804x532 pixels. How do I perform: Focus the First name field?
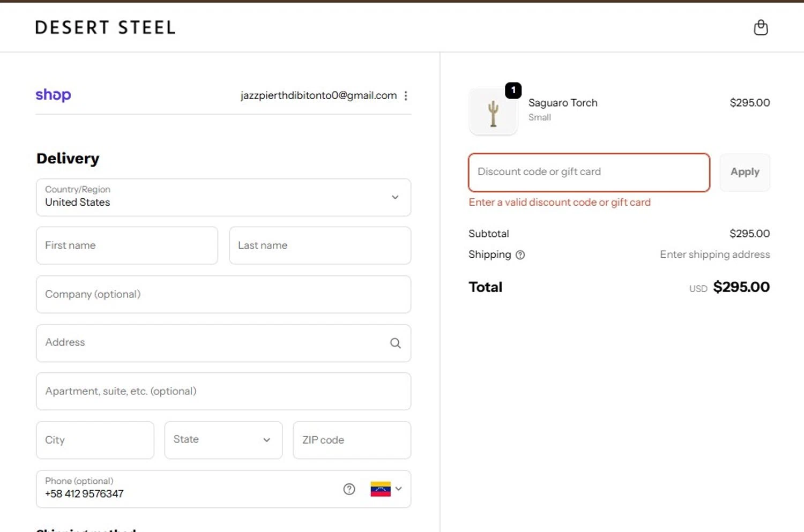[127, 245]
